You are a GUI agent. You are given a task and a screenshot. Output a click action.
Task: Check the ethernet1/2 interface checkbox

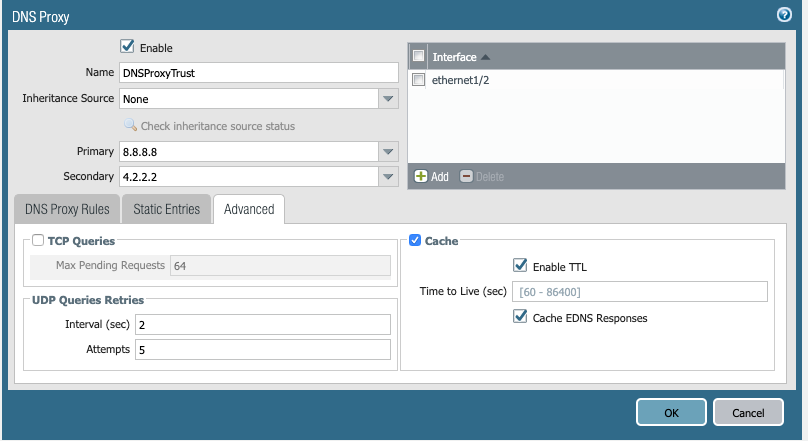coord(419,80)
